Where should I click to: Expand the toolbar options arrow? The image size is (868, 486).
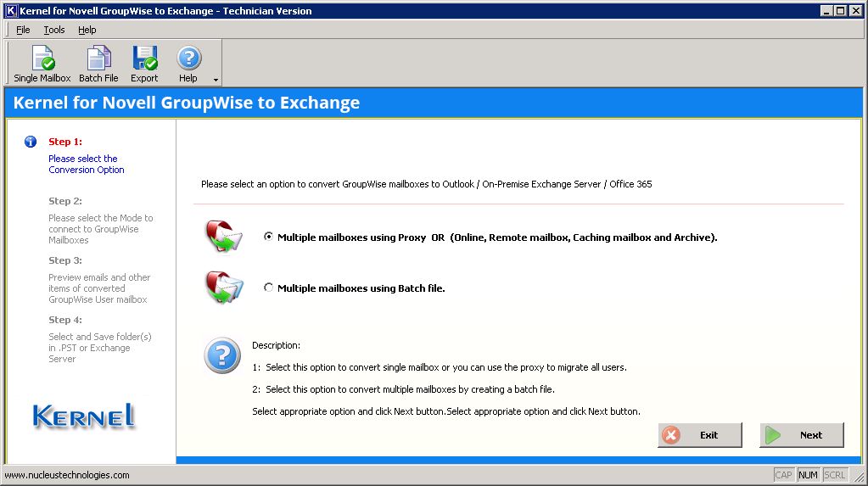click(x=216, y=81)
